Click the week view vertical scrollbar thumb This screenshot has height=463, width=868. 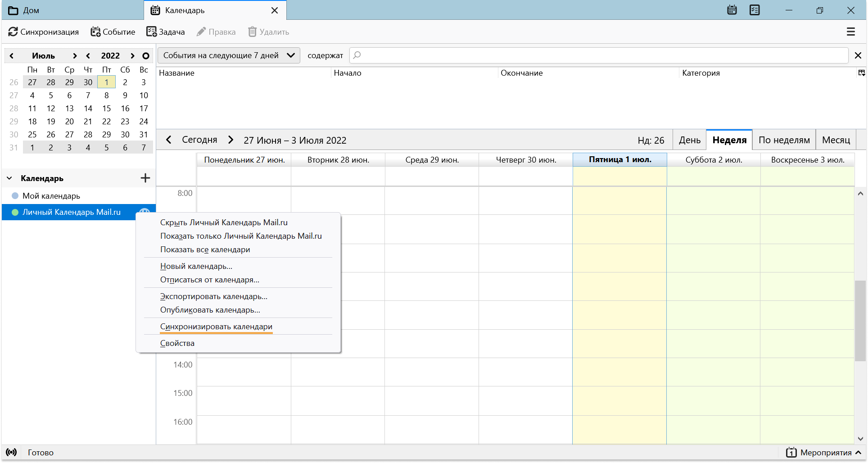point(860,321)
